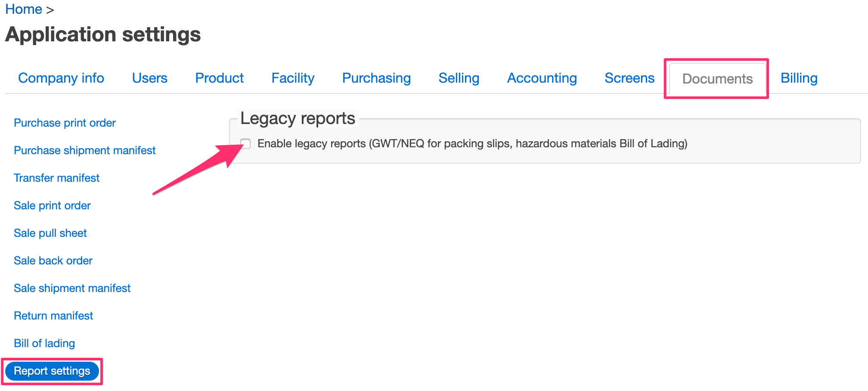Select the Report settings button
Screen dimensions: 868x391
(x=52, y=371)
